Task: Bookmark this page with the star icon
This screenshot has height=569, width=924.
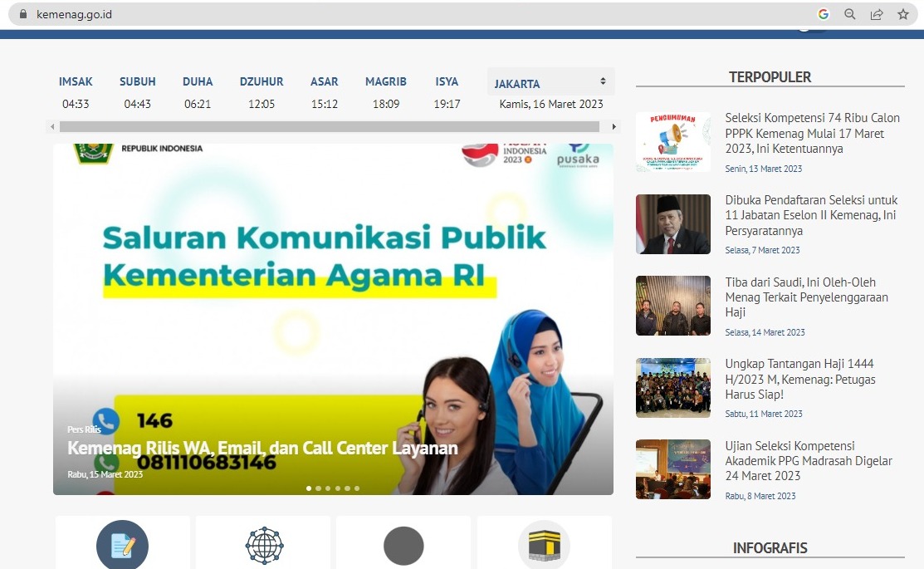Action: (x=902, y=14)
